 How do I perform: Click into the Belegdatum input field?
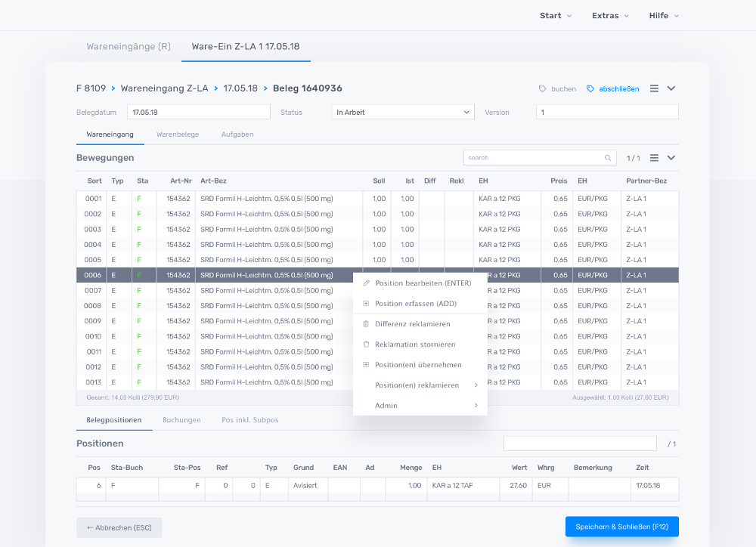coord(198,113)
